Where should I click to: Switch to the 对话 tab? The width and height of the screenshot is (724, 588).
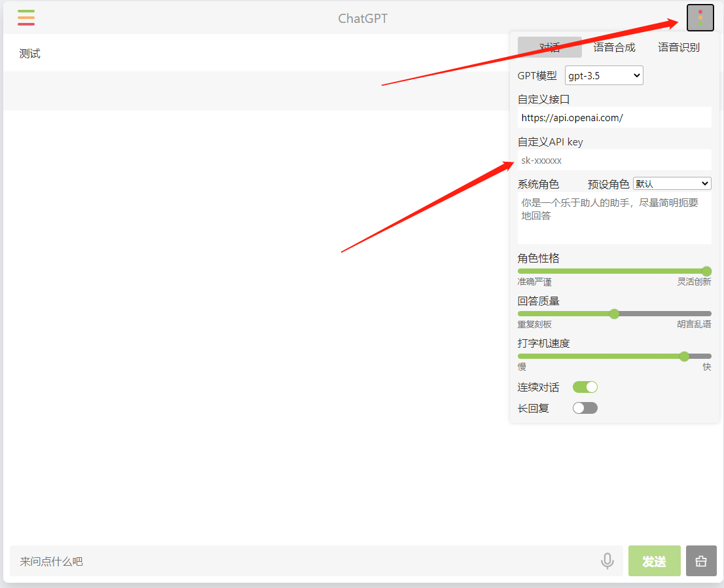click(x=549, y=47)
